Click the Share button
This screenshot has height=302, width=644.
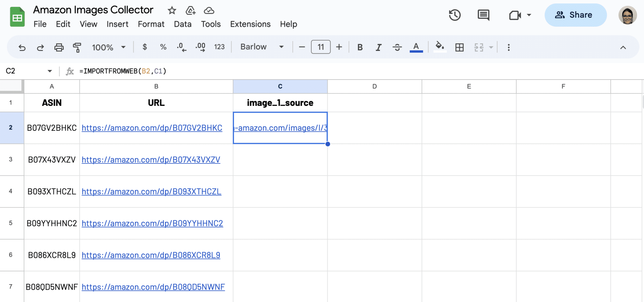click(x=575, y=15)
